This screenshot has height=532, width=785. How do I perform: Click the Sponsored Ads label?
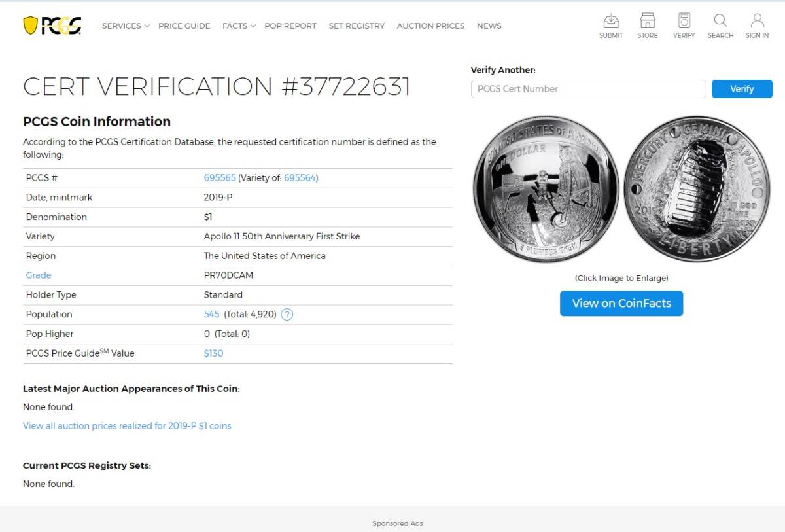point(398,523)
